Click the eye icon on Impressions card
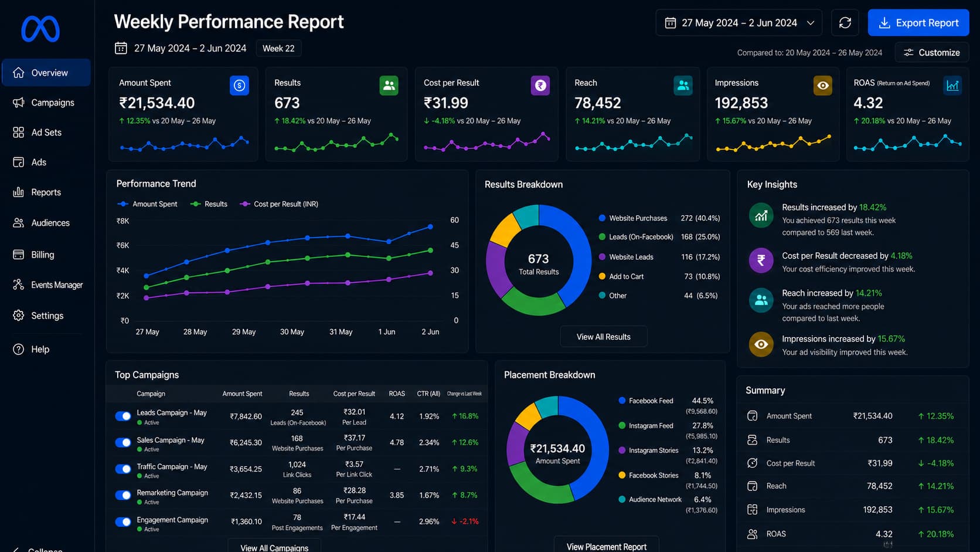 pos(823,86)
